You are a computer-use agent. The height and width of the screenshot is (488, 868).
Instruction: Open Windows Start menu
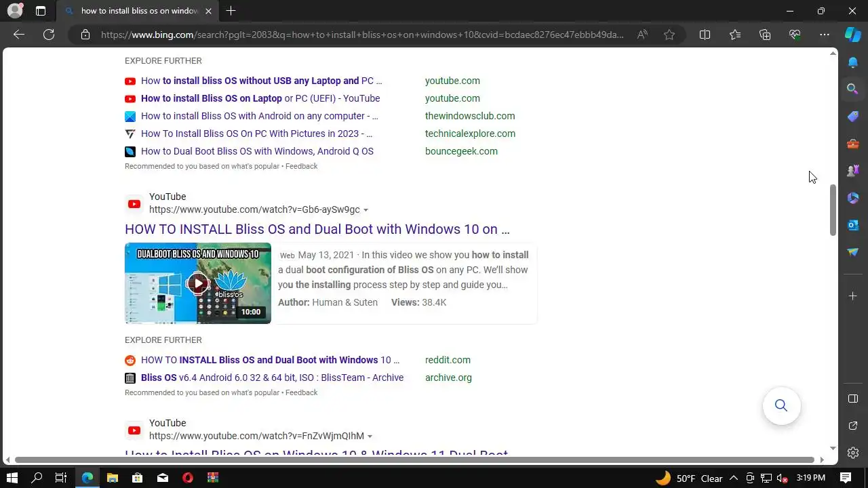tap(12, 478)
